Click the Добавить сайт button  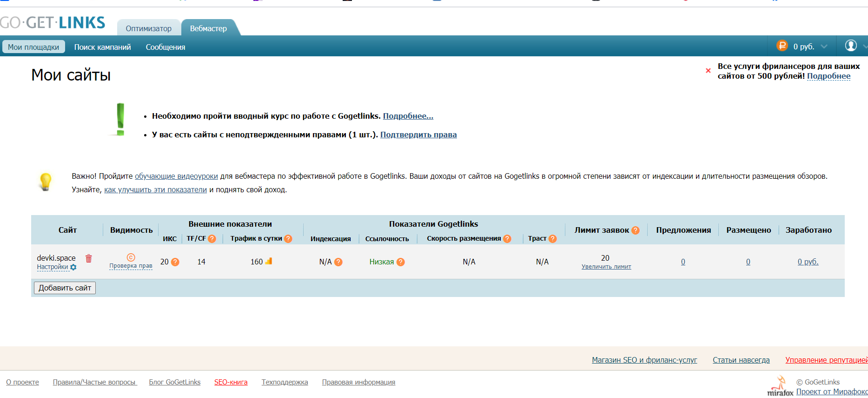[65, 288]
